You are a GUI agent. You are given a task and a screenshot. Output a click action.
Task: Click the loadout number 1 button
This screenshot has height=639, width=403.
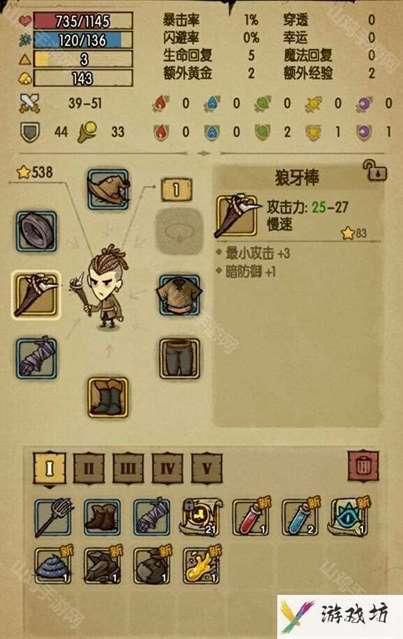176,189
